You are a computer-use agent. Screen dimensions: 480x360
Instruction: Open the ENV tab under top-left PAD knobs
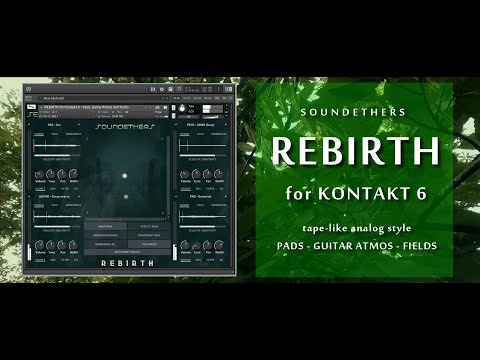(x=53, y=189)
